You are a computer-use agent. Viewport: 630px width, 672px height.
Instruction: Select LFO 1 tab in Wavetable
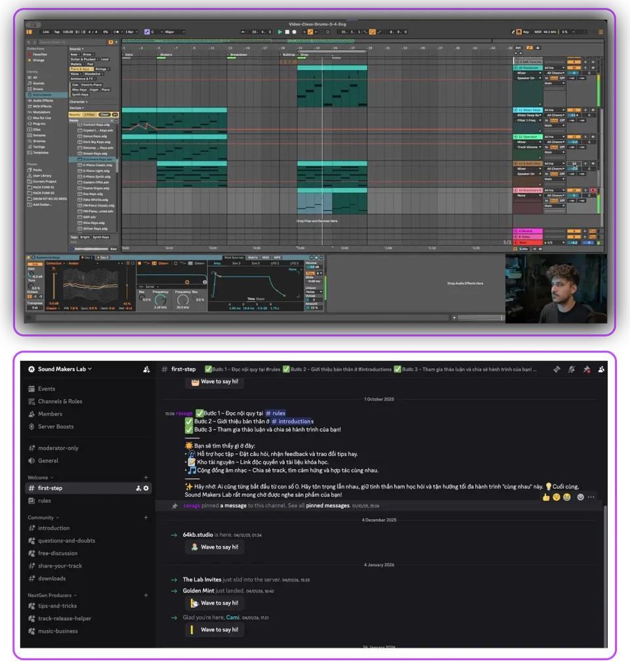[x=275, y=263]
